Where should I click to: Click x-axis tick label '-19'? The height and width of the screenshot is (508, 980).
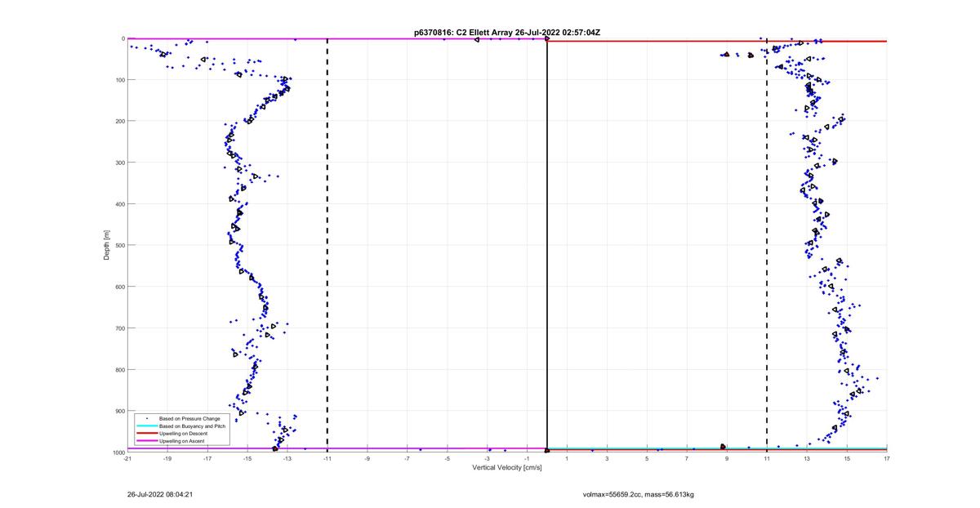(x=167, y=458)
